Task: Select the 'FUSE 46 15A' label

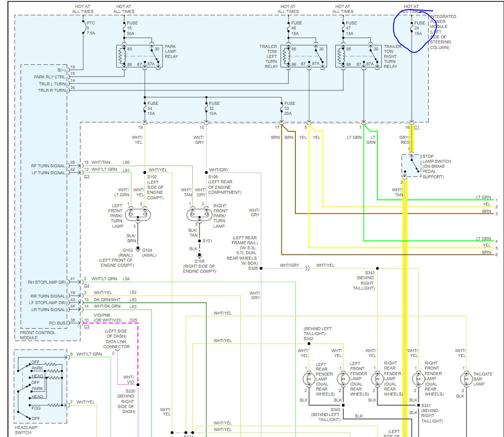Action: coord(296,28)
